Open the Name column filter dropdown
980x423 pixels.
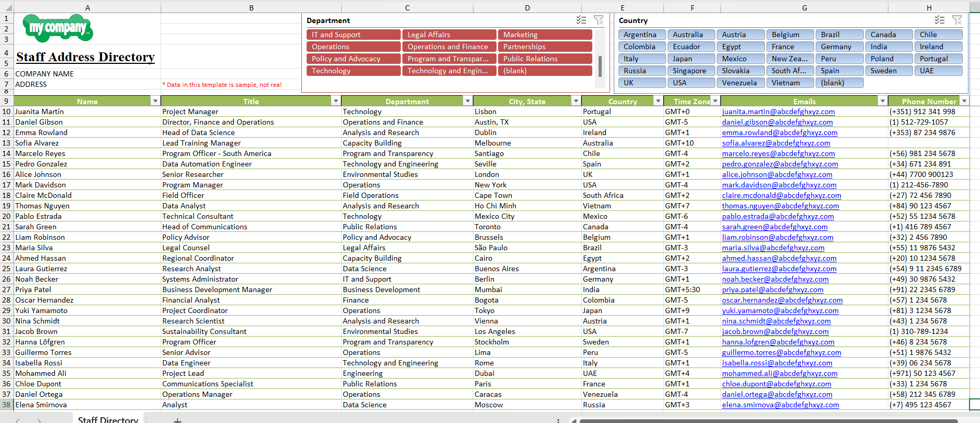tap(155, 101)
